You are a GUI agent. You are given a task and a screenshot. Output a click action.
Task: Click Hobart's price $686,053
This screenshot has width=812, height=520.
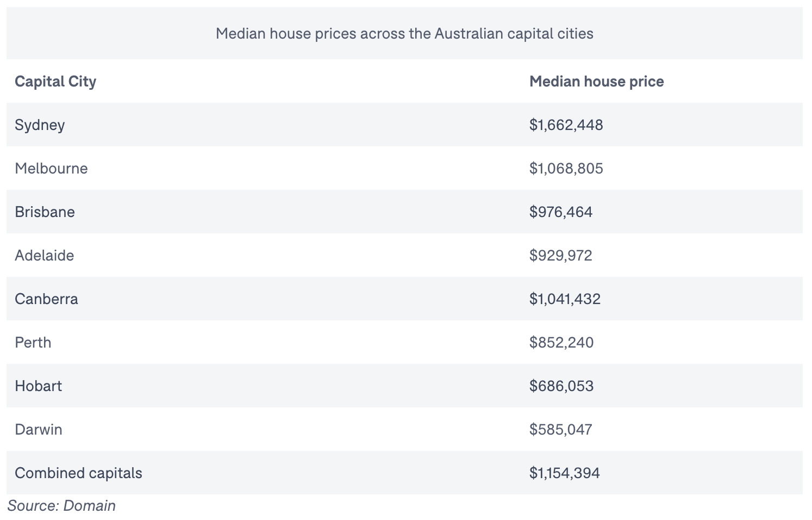coord(561,386)
